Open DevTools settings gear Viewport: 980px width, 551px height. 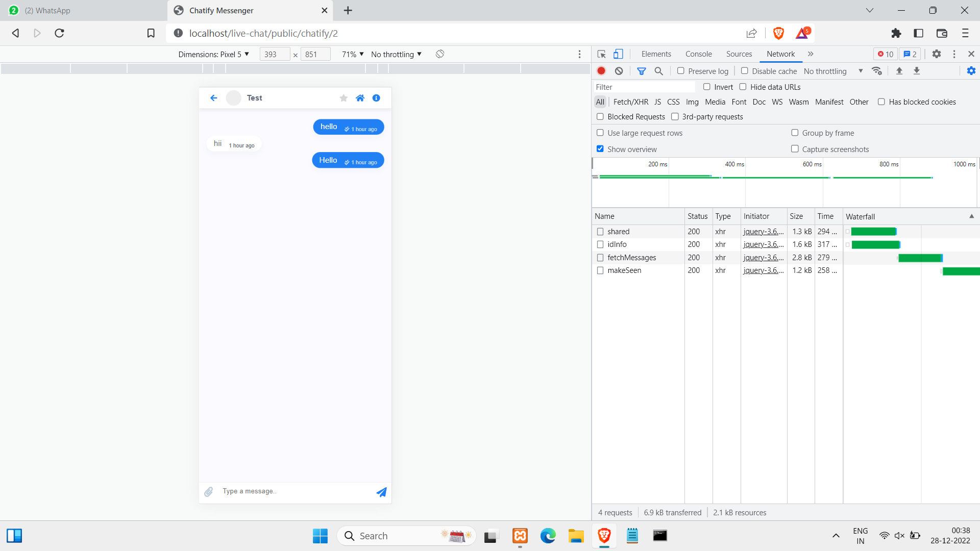[937, 54]
